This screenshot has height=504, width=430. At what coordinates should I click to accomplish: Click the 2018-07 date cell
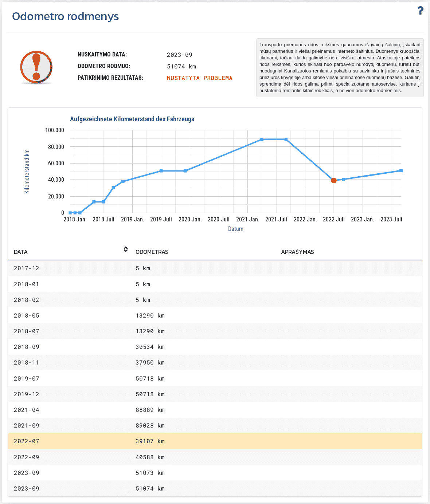pos(26,331)
